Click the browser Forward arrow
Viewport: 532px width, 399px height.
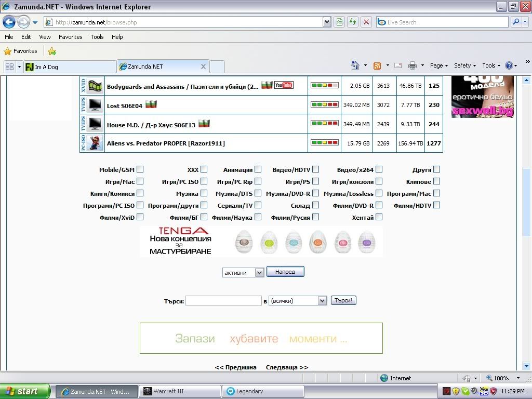click(23, 22)
